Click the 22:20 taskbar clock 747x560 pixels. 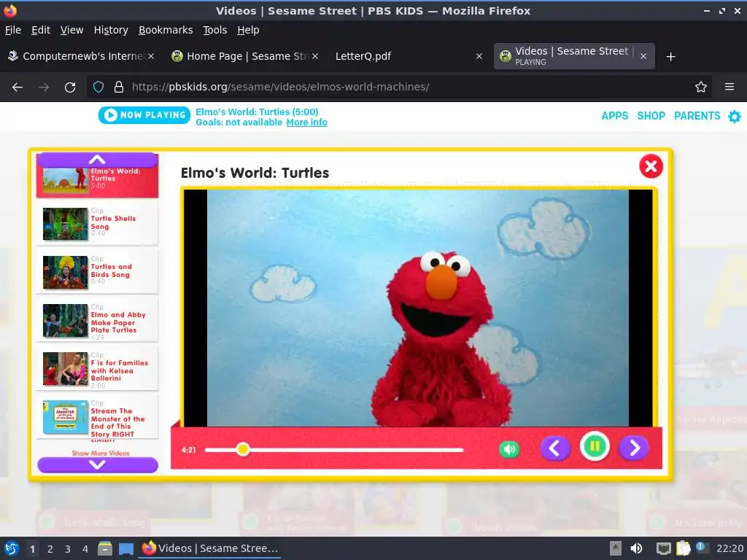point(729,548)
